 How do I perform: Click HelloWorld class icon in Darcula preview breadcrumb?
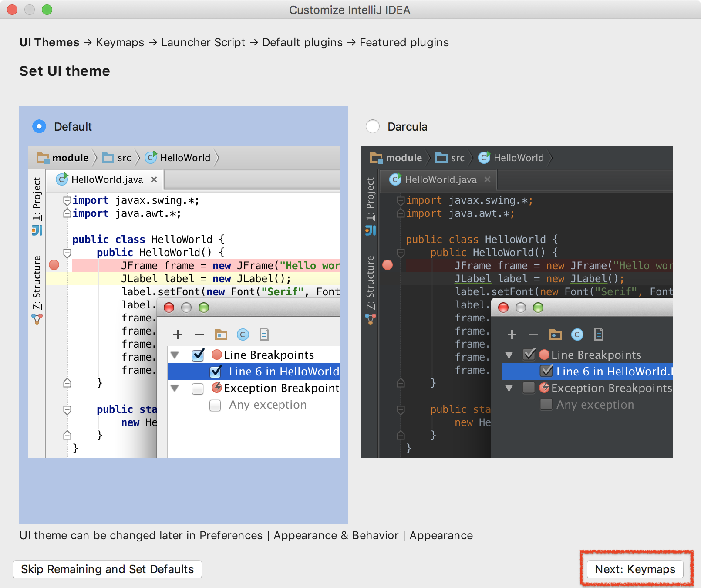pos(484,157)
